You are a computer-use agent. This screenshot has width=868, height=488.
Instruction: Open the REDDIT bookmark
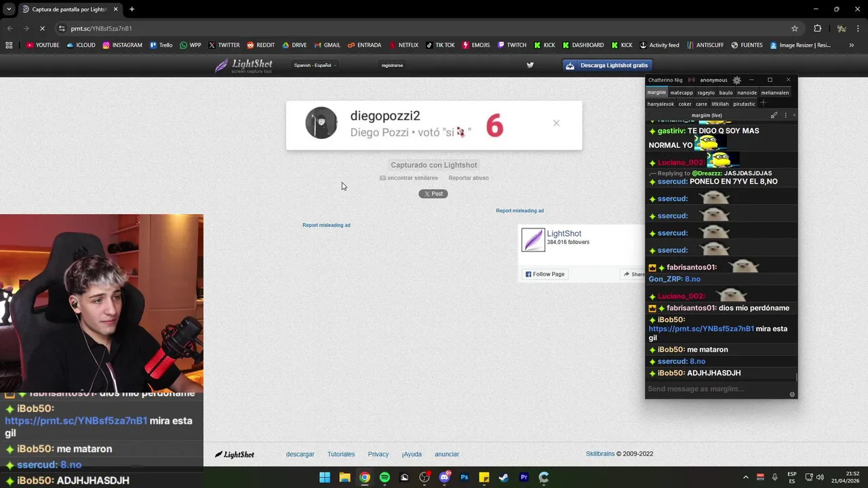(260, 45)
